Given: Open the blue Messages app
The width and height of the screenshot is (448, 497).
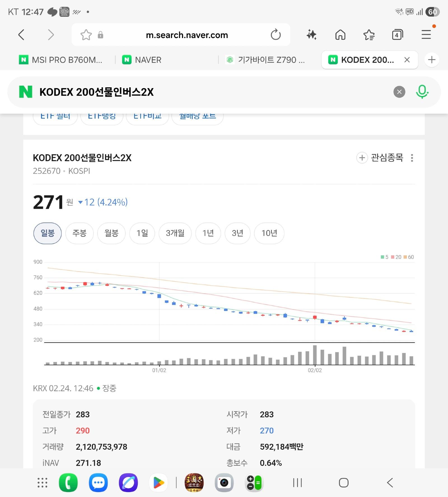Looking at the screenshot, I should pyautogui.click(x=98, y=483).
